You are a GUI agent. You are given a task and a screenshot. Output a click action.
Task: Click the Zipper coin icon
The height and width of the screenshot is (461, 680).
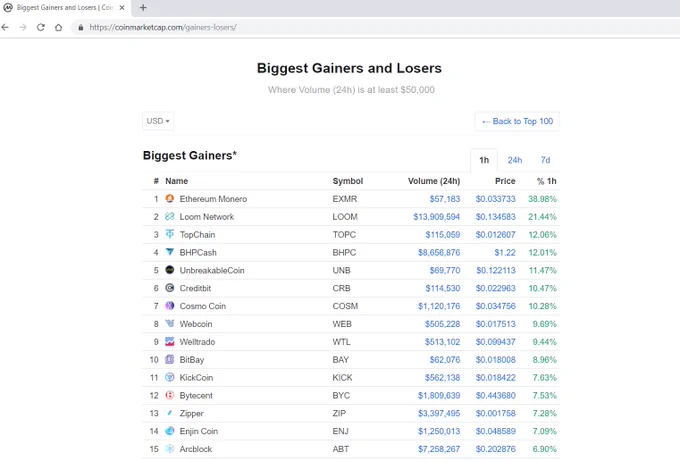pos(170,413)
